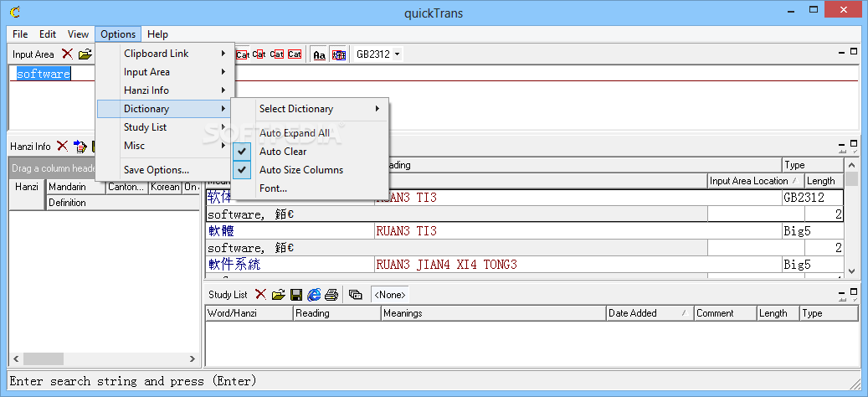
Task: Open the File menu
Action: 20,34
